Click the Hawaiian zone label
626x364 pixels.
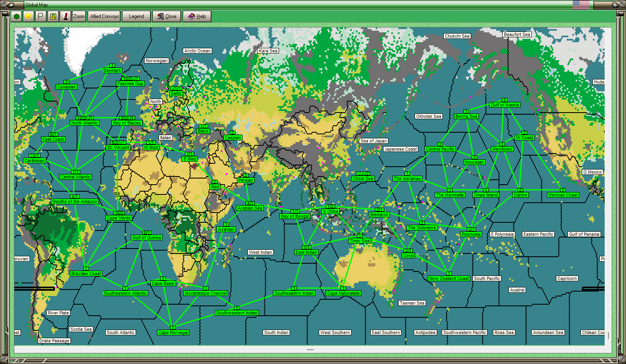tap(474, 162)
